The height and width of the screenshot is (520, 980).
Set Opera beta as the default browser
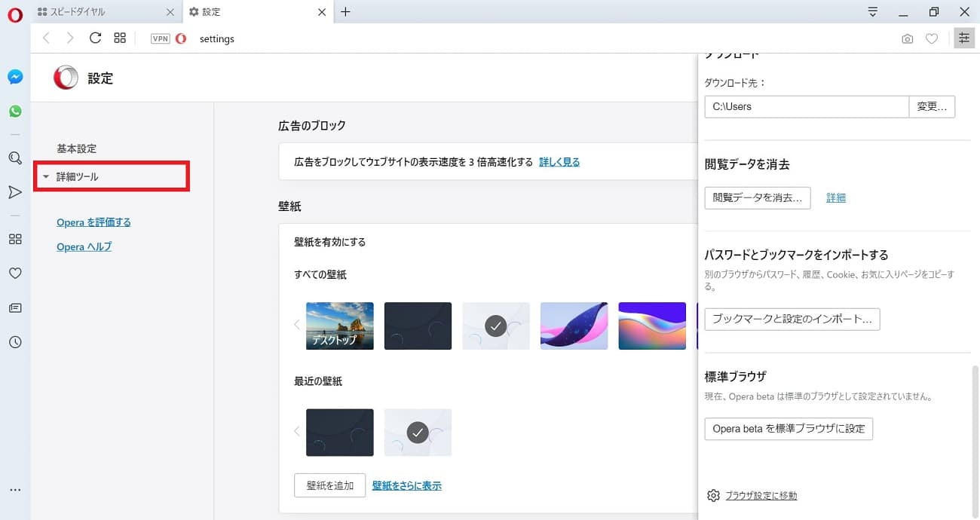789,429
